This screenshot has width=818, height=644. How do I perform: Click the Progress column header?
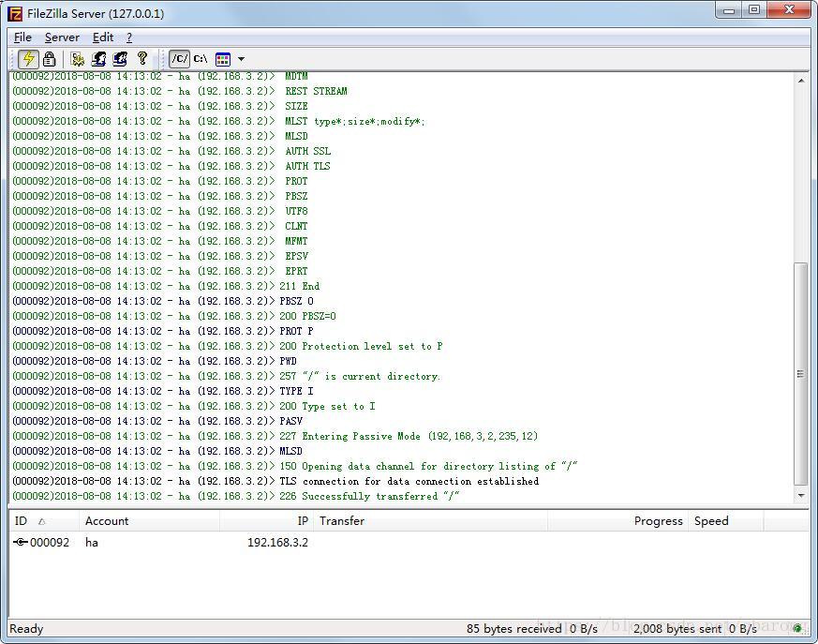click(617, 521)
